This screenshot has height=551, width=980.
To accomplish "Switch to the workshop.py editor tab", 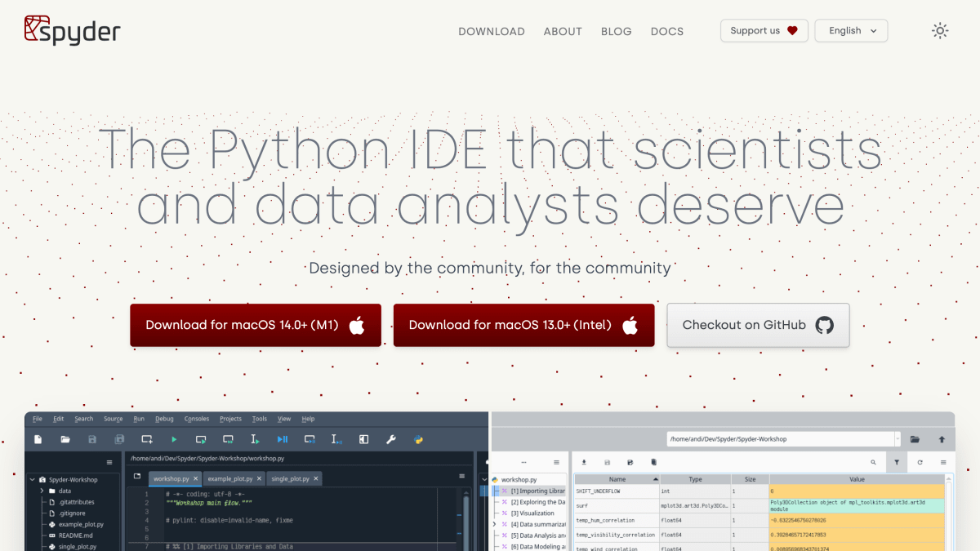I will click(x=175, y=478).
